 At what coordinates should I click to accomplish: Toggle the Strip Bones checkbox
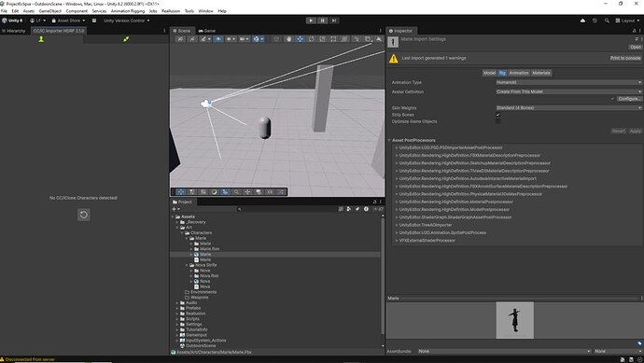(x=497, y=115)
